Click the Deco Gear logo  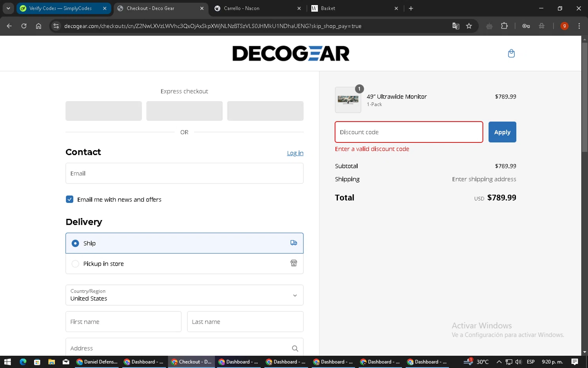tap(291, 53)
